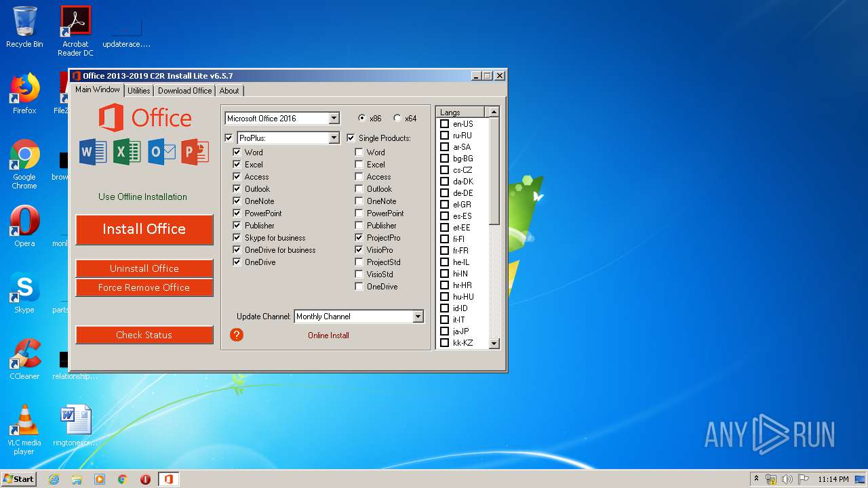Open the ringtones Word document icon
The width and height of the screenshot is (868, 488).
point(75,426)
